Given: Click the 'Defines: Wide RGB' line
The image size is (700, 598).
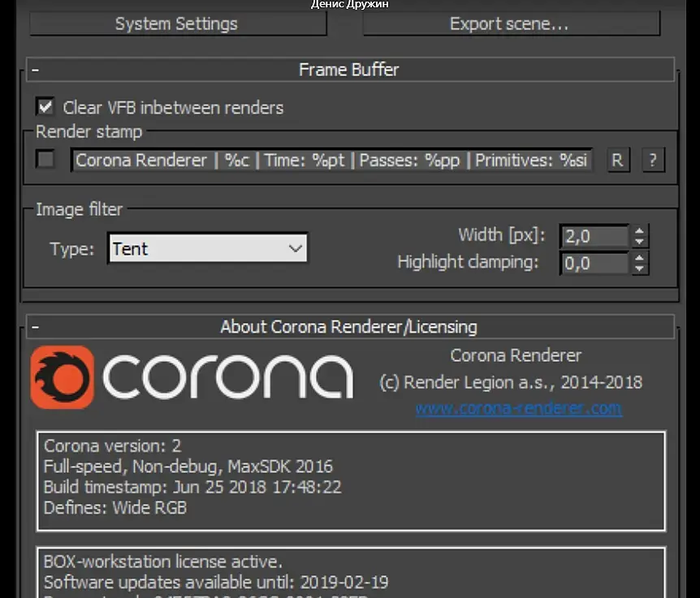Looking at the screenshot, I should pos(115,507).
